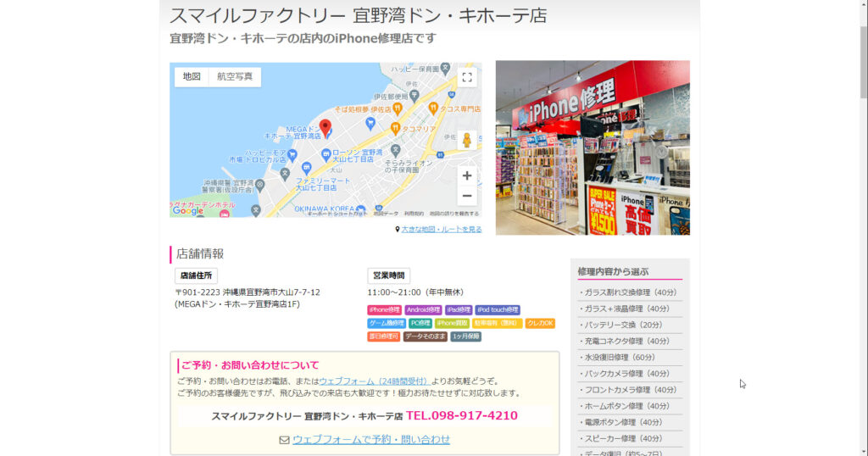Switch map to 地図 view

point(192,76)
